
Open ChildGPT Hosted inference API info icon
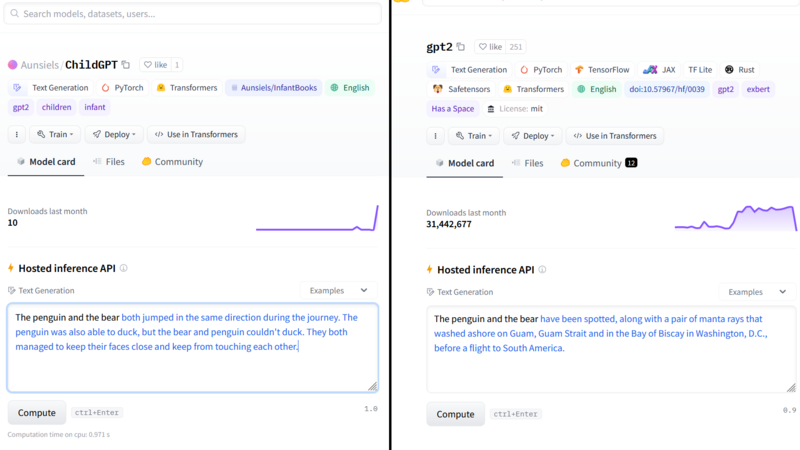123,268
